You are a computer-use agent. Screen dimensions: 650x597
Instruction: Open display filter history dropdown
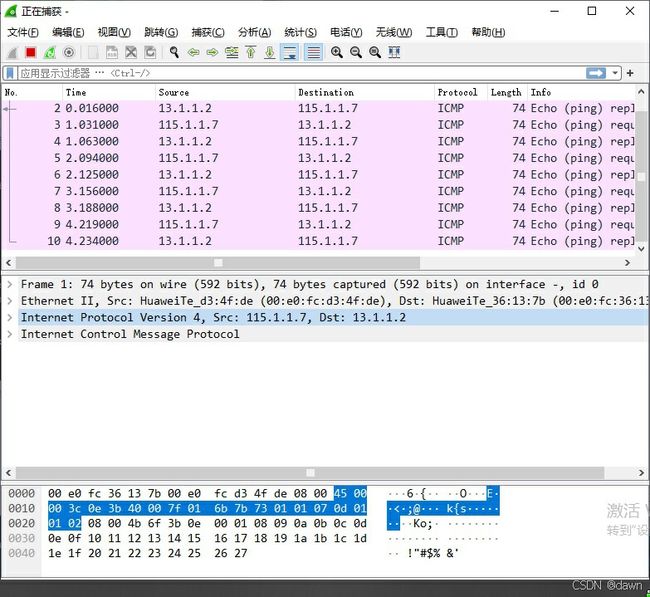coord(615,73)
